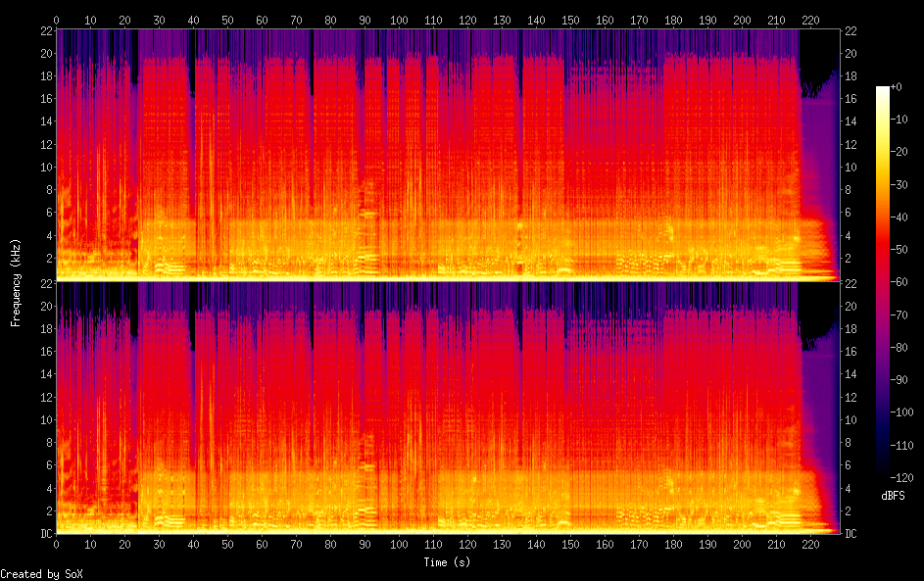Image resolution: width=924 pixels, height=581 pixels.
Task: Click the black silent region at lower channel's end
Action: tap(816, 314)
